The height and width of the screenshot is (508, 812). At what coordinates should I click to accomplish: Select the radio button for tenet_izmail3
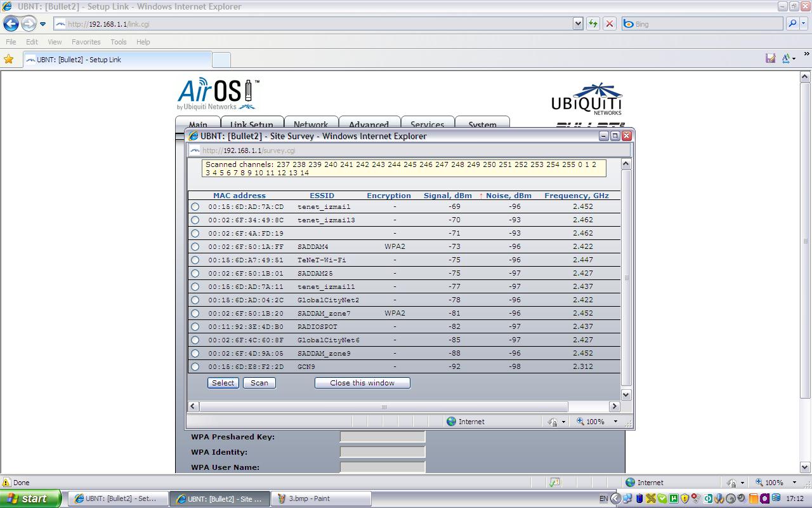pyautogui.click(x=195, y=220)
